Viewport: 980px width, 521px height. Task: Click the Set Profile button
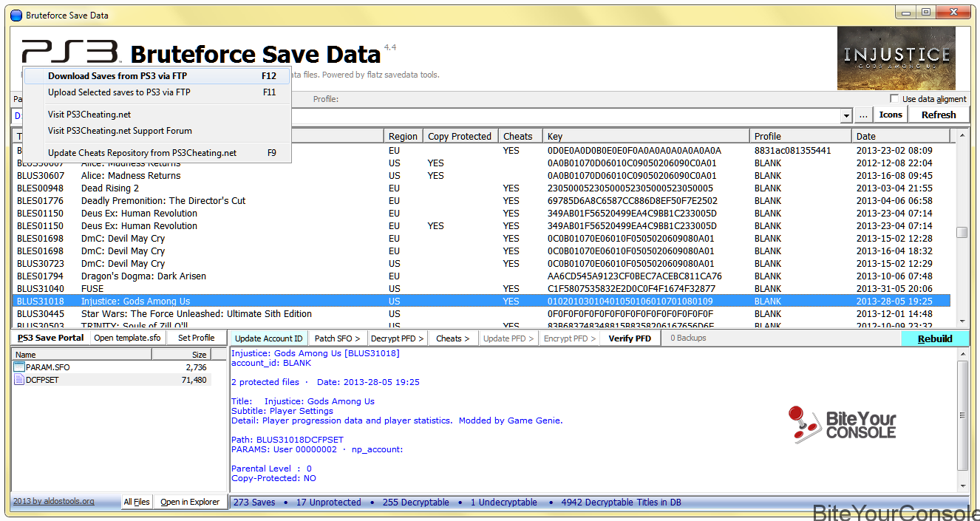click(197, 338)
